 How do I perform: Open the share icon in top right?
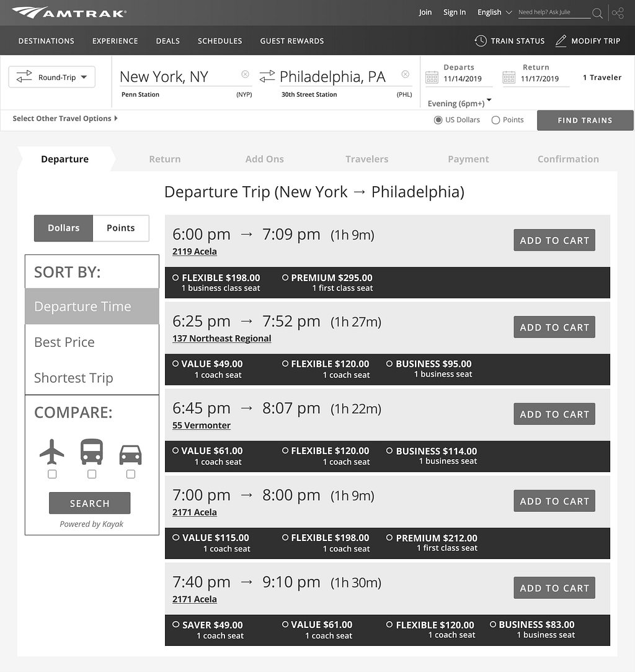click(618, 13)
